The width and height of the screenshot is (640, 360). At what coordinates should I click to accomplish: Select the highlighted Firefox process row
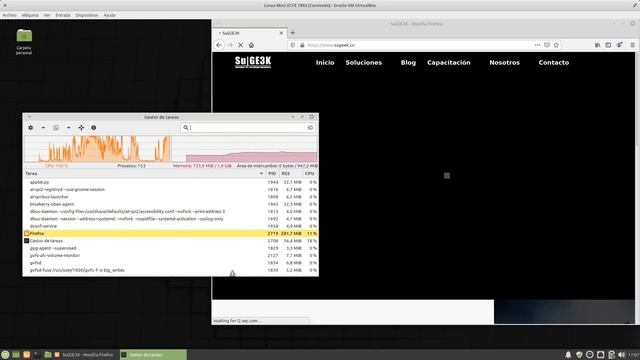[x=171, y=233]
